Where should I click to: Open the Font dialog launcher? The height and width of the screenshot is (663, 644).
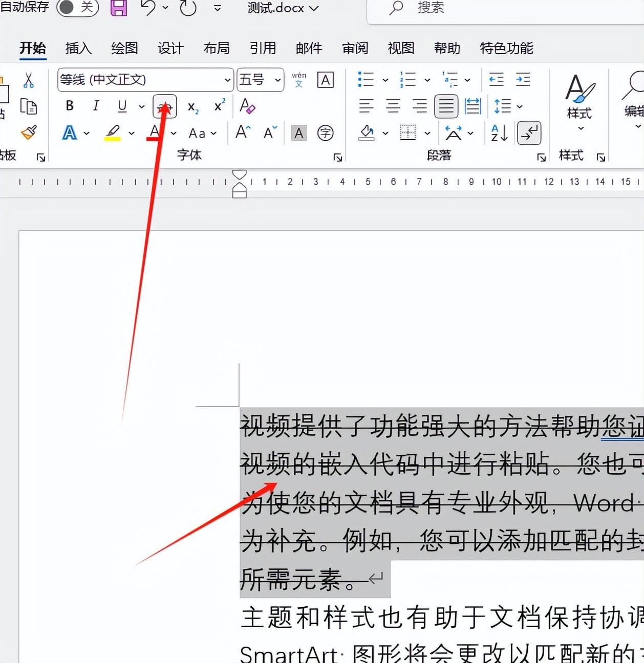[338, 157]
